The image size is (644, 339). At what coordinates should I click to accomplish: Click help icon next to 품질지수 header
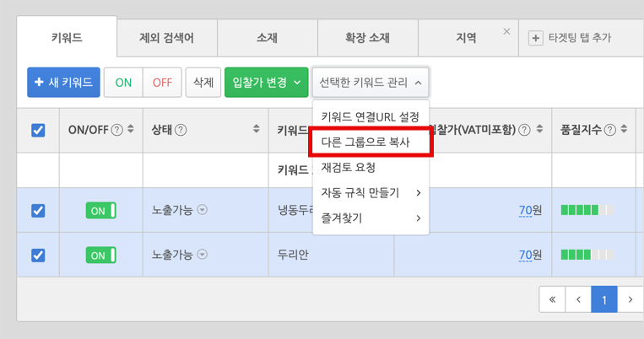[610, 130]
